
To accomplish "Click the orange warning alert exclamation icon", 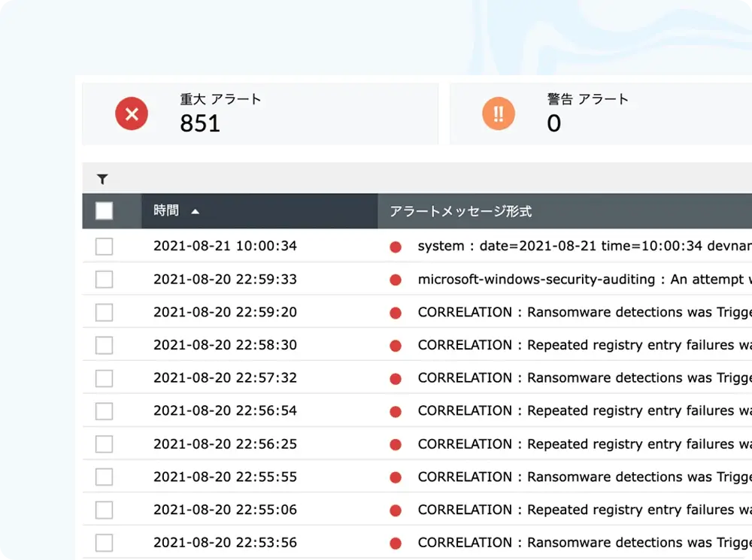I will pyautogui.click(x=499, y=114).
